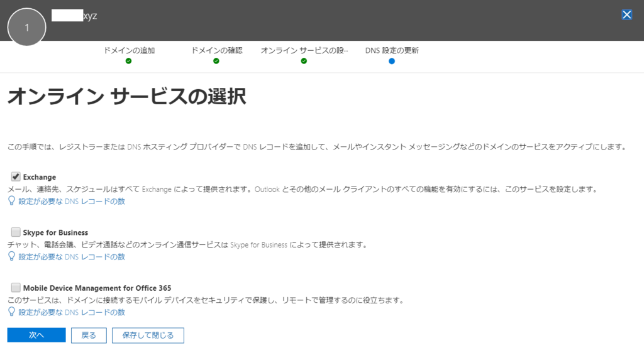The image size is (644, 353).
Task: Check Mobile Device Management for Office 365
Action: (x=16, y=288)
